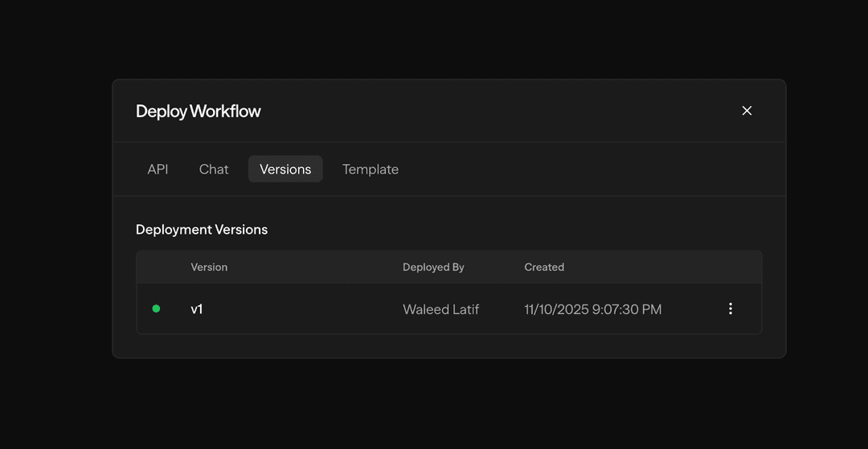Go to the Template tab

371,169
